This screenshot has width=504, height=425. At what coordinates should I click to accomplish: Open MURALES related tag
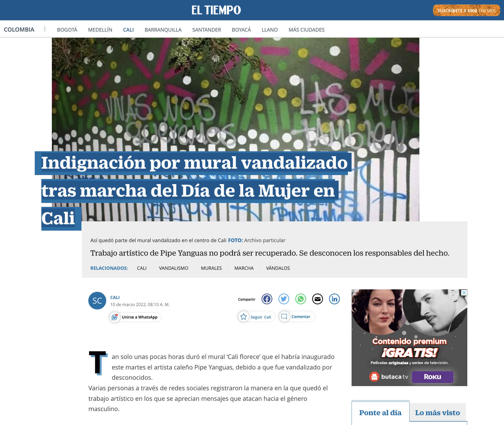point(211,268)
